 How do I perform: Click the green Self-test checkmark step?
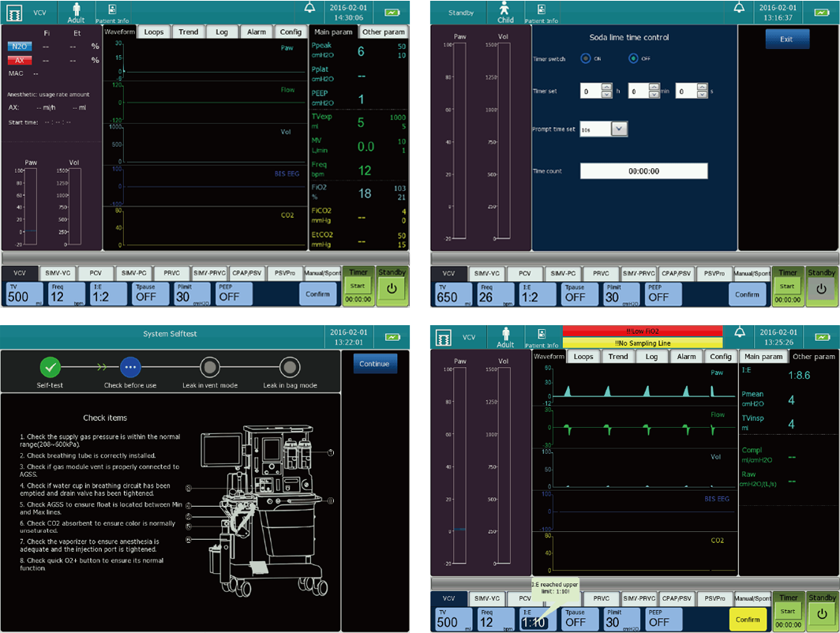[51, 367]
